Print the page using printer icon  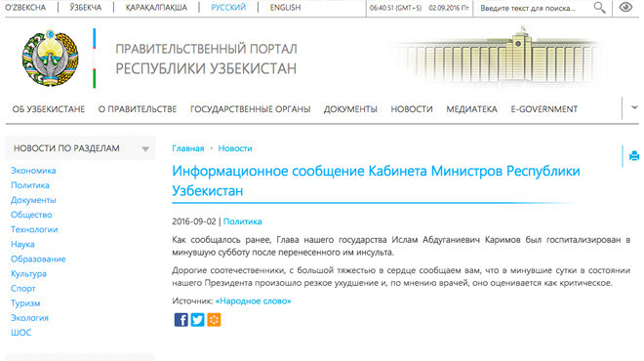tap(634, 156)
